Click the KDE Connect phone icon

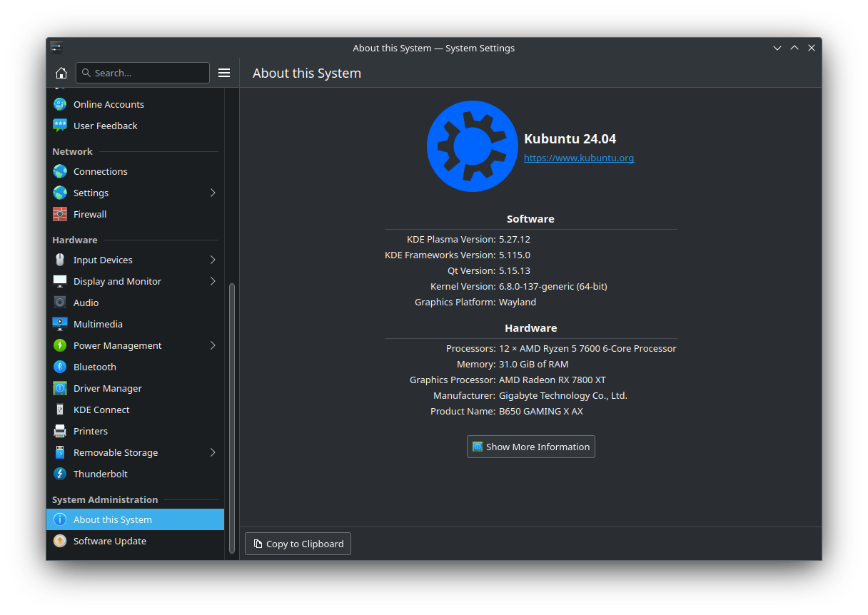tap(60, 410)
